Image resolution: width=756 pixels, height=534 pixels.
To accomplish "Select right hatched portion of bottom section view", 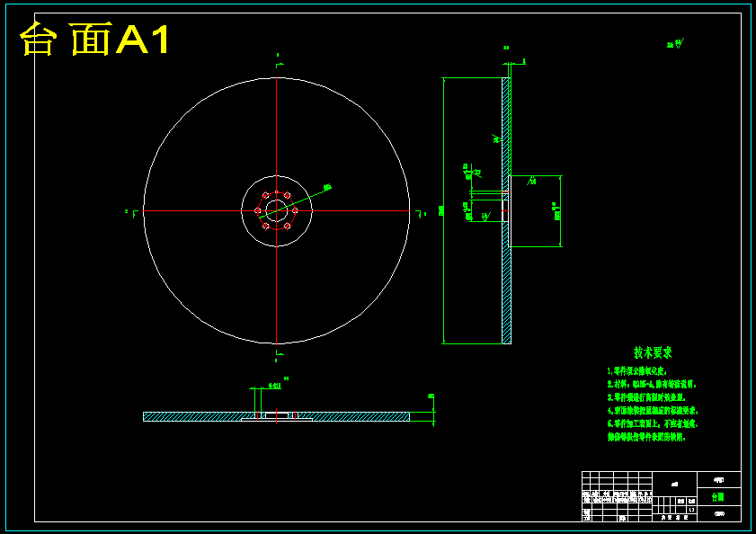I will (353, 416).
